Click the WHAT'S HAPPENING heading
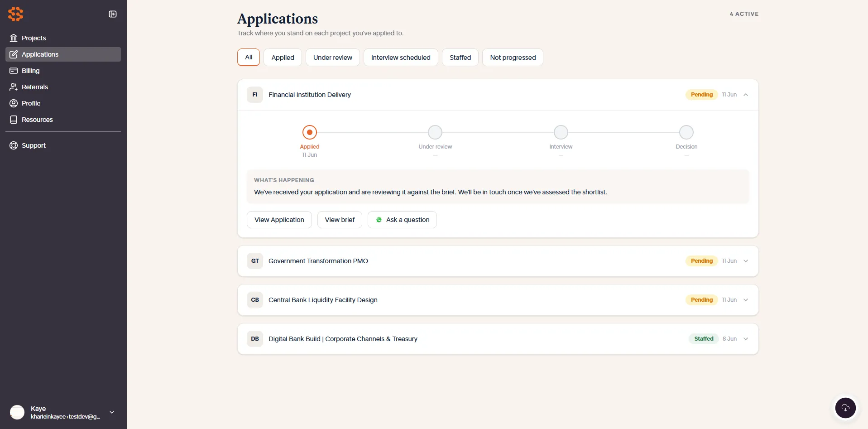The height and width of the screenshot is (429, 868). [284, 180]
